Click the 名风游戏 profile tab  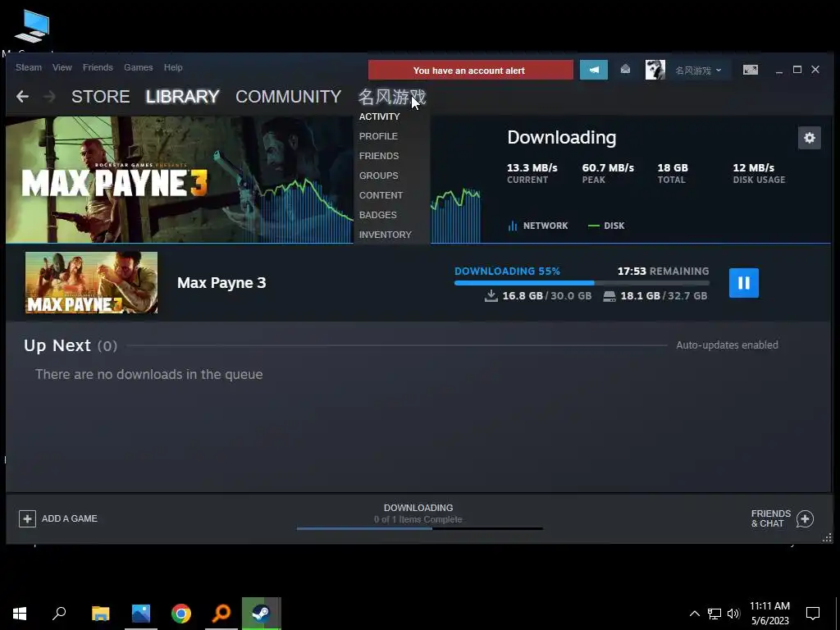point(391,97)
